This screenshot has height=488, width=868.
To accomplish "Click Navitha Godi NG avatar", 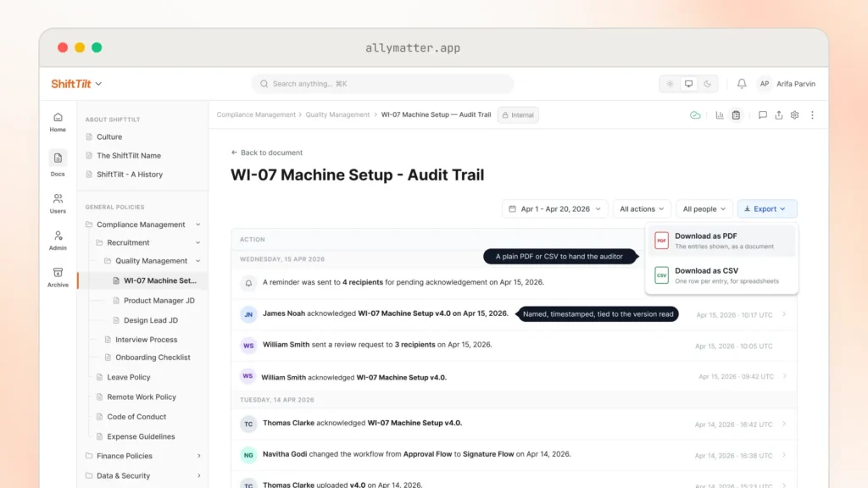I will coord(248,455).
